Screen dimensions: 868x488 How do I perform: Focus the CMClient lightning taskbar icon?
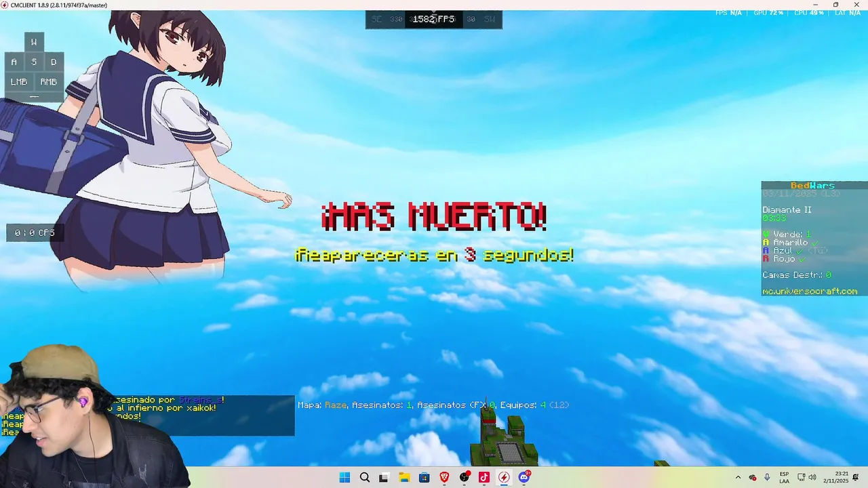504,477
